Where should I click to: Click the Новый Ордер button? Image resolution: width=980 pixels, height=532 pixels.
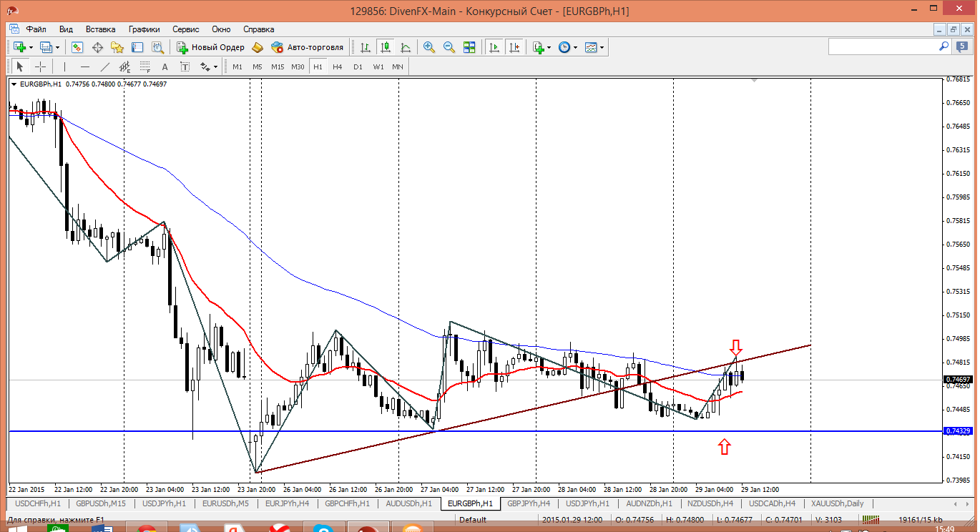[211, 47]
